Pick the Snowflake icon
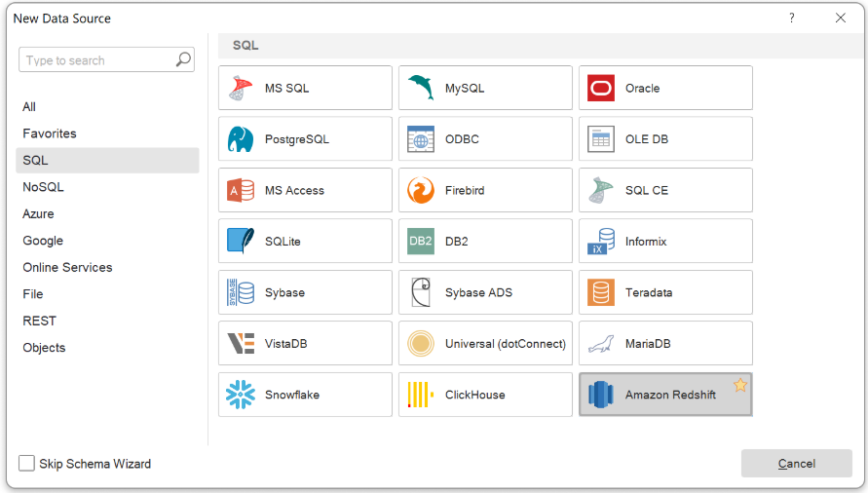The width and height of the screenshot is (868, 493). pyautogui.click(x=241, y=395)
